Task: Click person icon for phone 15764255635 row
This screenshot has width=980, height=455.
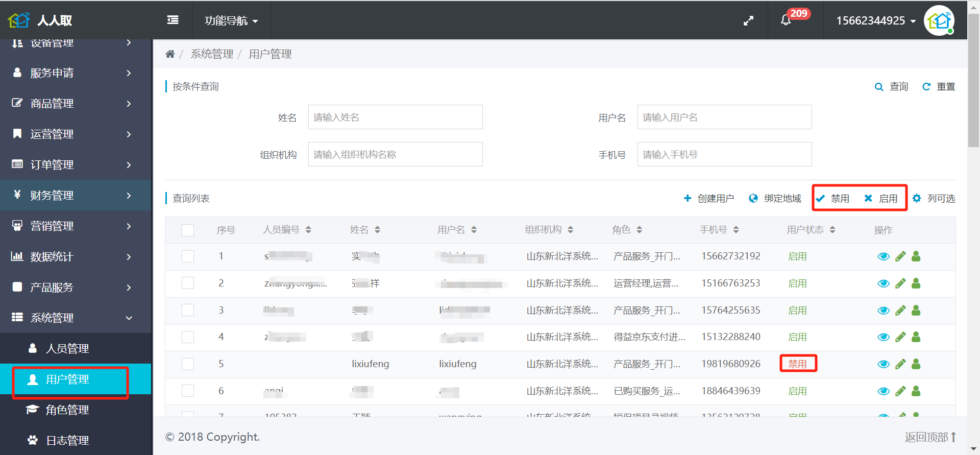Action: [x=916, y=310]
